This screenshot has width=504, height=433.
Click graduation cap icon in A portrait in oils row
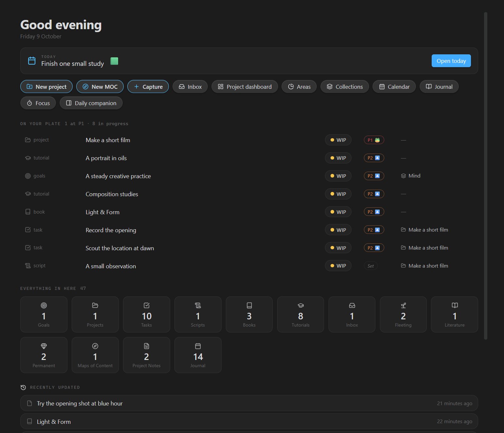(x=28, y=158)
